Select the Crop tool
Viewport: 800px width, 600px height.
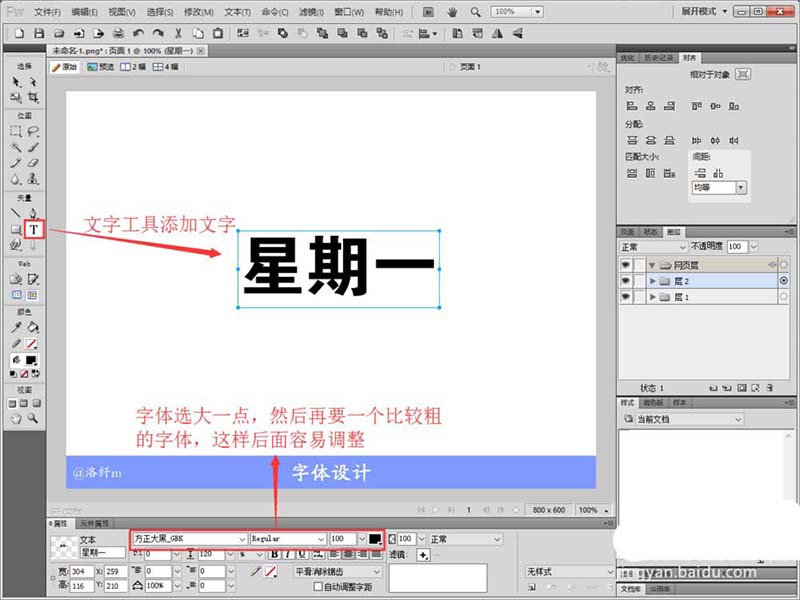33,97
